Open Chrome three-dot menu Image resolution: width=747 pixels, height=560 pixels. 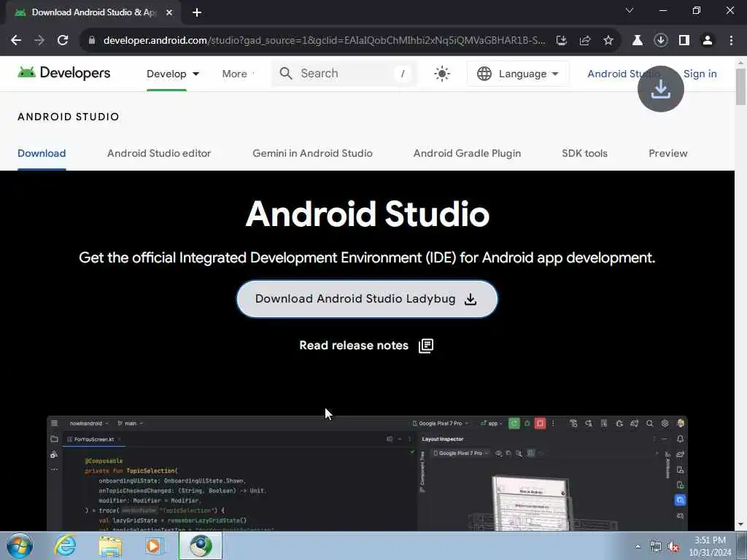click(731, 41)
